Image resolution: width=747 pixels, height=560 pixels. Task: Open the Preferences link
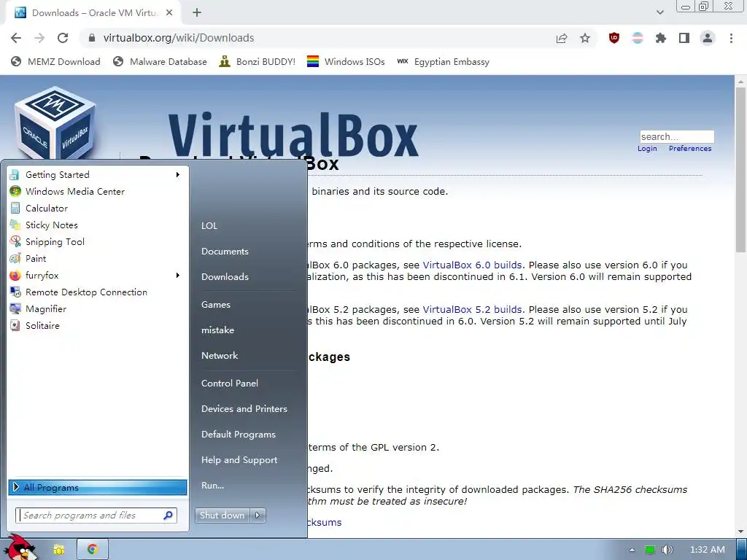point(690,149)
